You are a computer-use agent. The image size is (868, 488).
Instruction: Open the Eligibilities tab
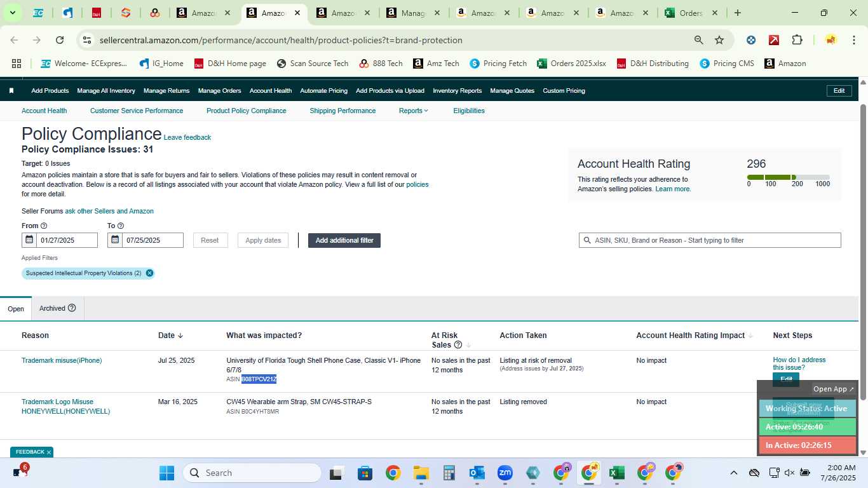tap(469, 111)
